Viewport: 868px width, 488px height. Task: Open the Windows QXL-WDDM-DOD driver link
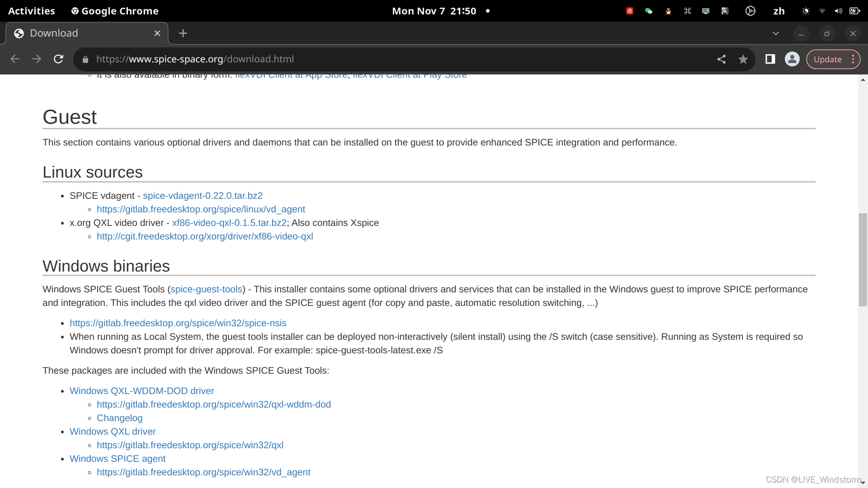[142, 391]
